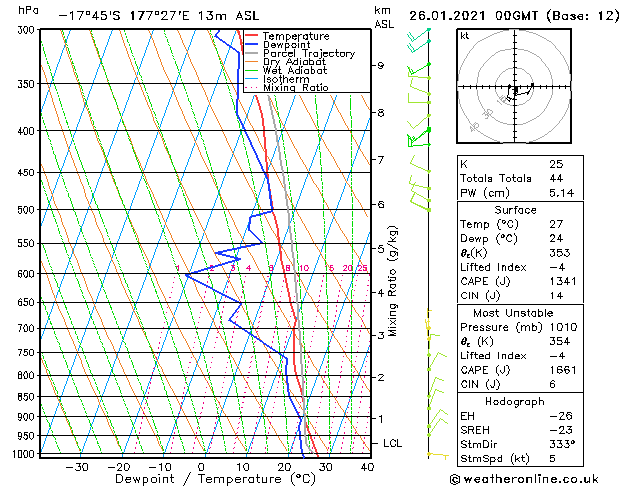629x486 pixels.
Task: Click the 'Temperature' legend entry
Action: pyautogui.click(x=296, y=36)
